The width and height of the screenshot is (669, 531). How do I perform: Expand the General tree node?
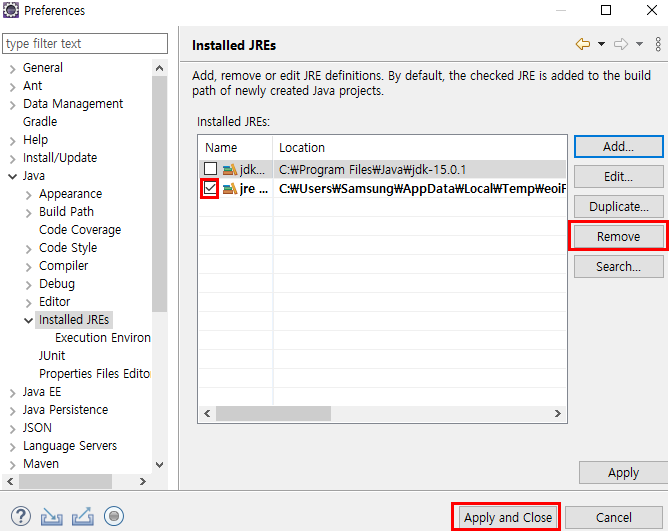(12, 68)
